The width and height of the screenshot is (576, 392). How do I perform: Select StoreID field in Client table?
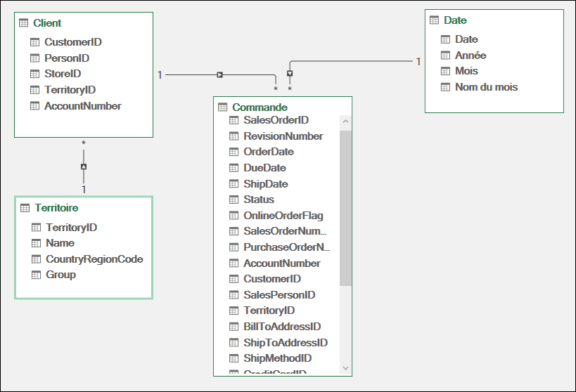63,74
